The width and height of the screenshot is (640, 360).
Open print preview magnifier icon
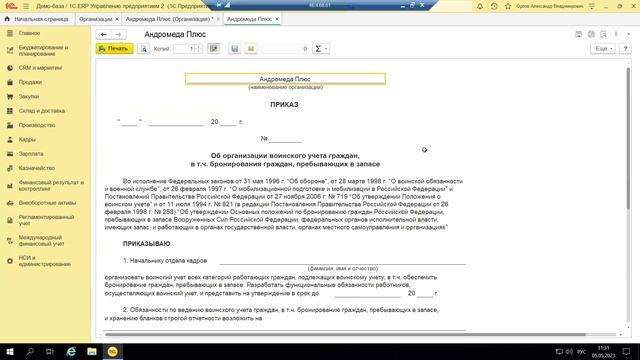pyautogui.click(x=143, y=49)
